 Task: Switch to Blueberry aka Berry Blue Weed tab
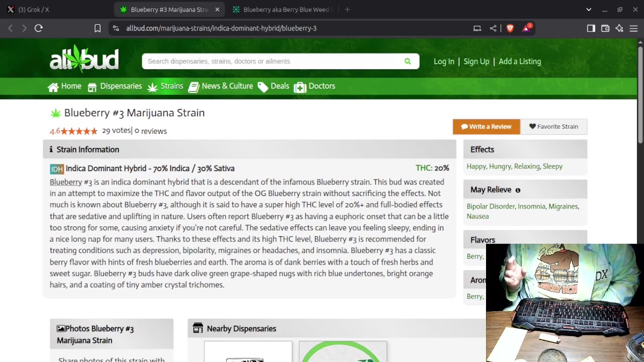coord(282,10)
